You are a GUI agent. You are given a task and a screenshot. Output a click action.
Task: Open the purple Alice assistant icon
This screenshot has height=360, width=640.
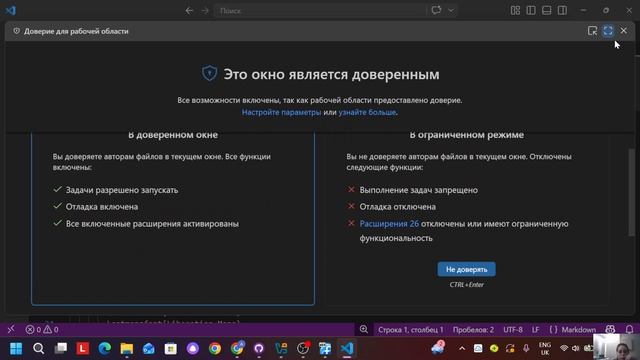[193, 349]
